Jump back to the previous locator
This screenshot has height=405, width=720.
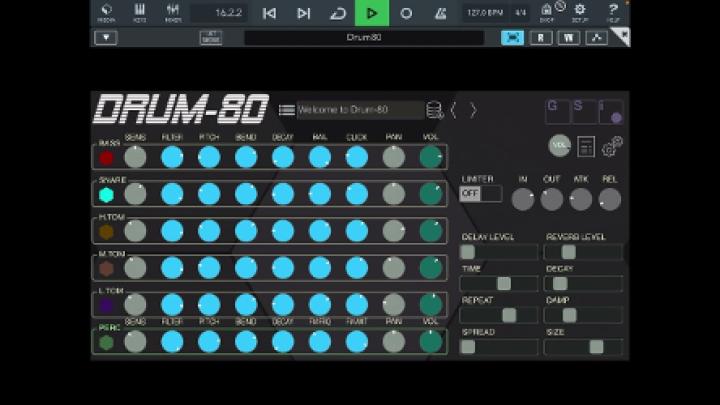point(270,13)
